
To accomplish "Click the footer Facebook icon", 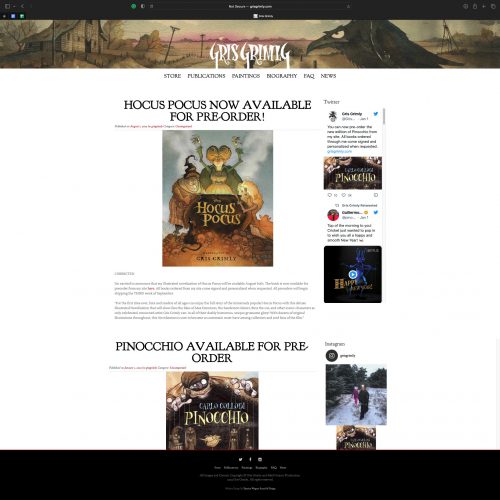I will coord(250,459).
